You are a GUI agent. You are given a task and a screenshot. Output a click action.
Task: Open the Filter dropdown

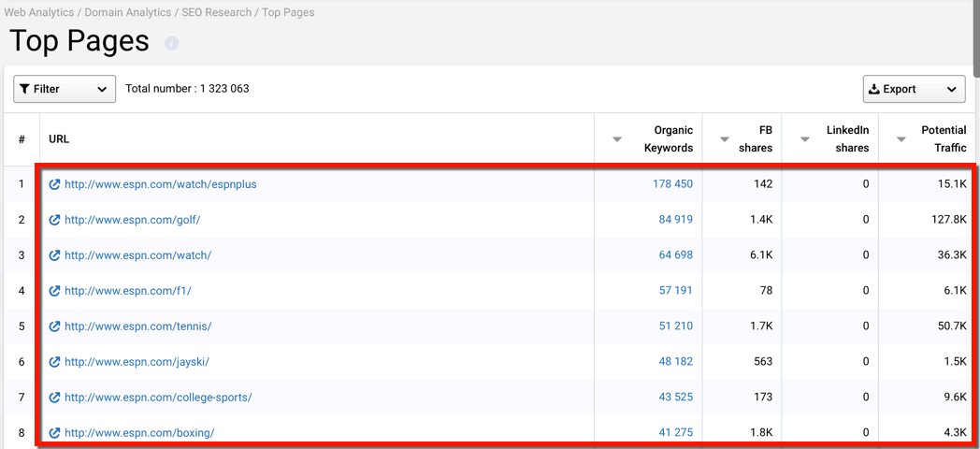tap(65, 89)
